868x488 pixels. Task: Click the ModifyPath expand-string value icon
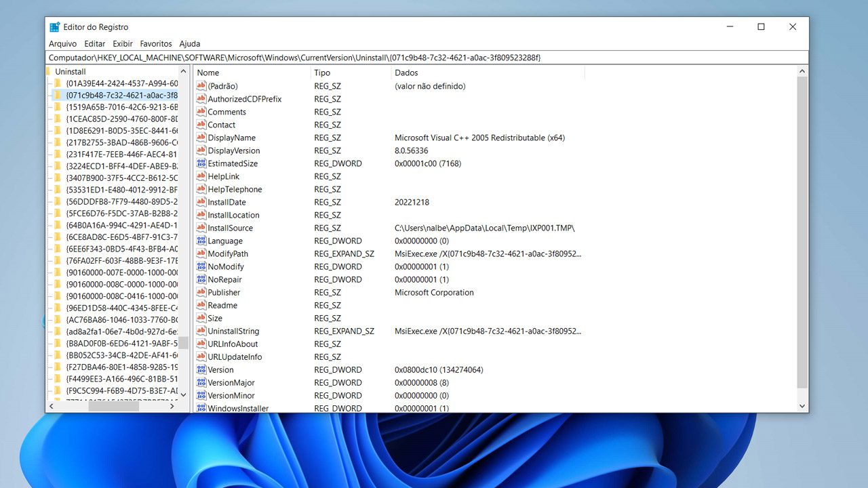[x=201, y=253]
